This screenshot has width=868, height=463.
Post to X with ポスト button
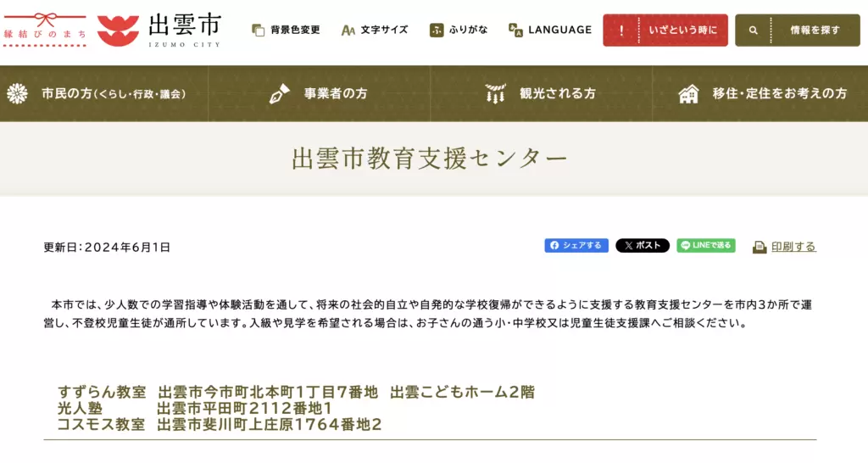pyautogui.click(x=643, y=245)
